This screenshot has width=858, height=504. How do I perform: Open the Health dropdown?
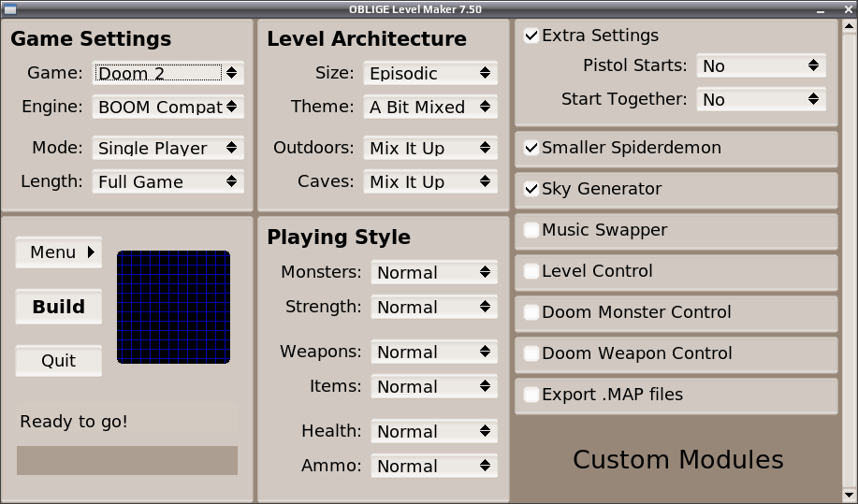click(434, 431)
